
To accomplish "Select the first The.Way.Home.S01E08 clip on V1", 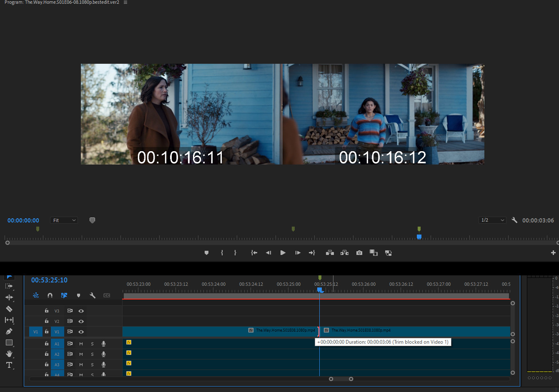I will 221,331.
